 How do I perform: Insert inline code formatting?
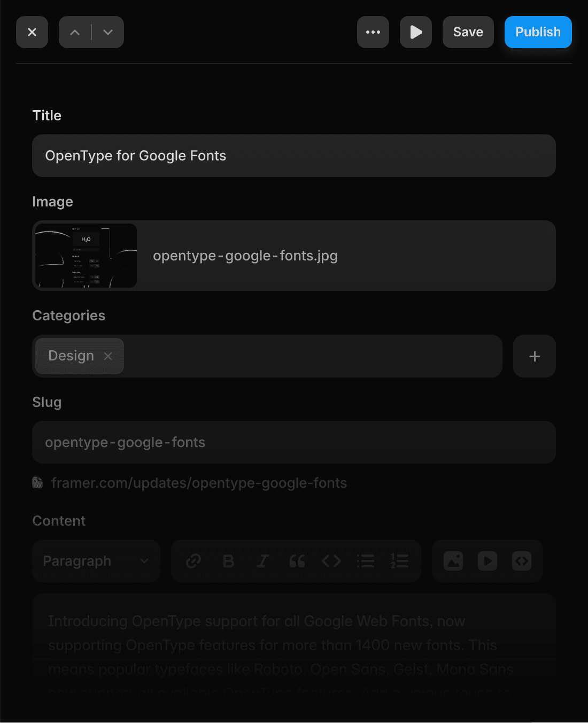[331, 561]
